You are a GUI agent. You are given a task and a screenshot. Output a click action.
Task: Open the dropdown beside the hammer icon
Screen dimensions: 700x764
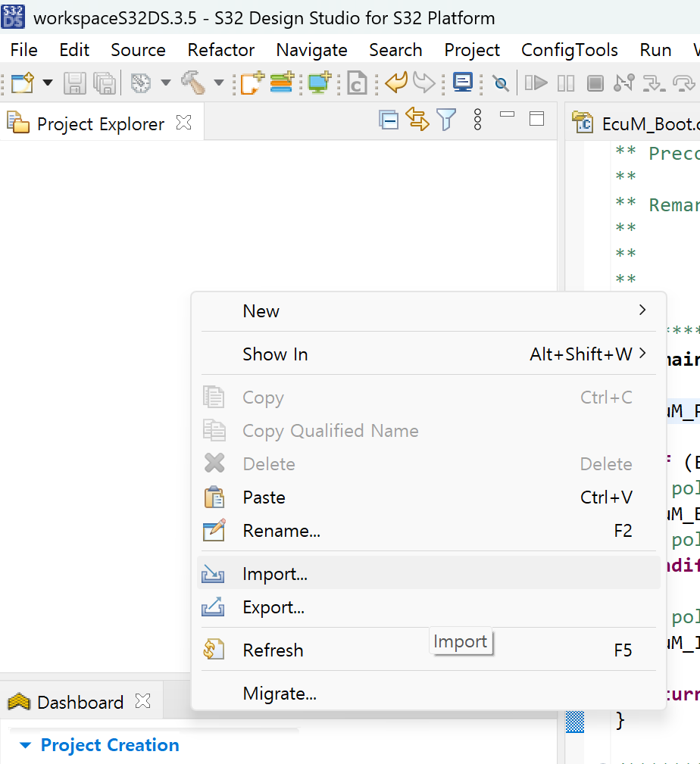click(219, 83)
